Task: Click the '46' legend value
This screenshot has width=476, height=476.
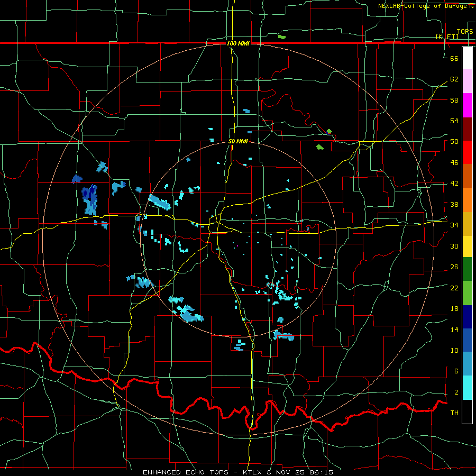Action: 454,162
